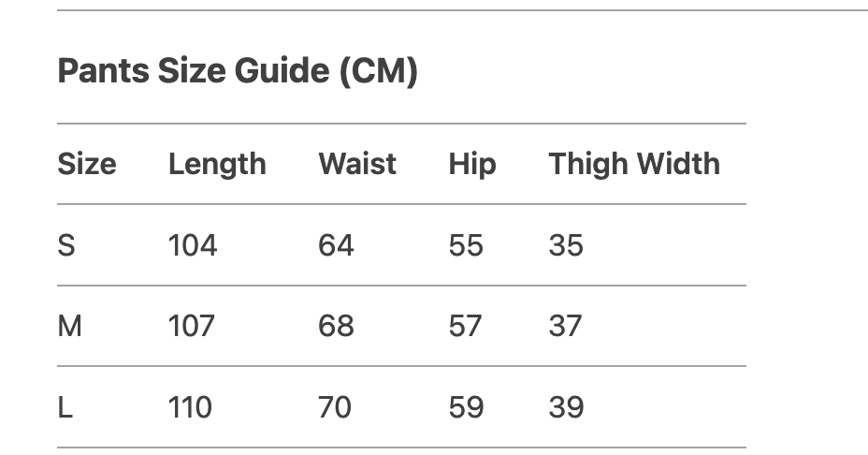This screenshot has width=868, height=455.
Task: Click waist value 70 in L row
Action: pyautogui.click(x=335, y=407)
